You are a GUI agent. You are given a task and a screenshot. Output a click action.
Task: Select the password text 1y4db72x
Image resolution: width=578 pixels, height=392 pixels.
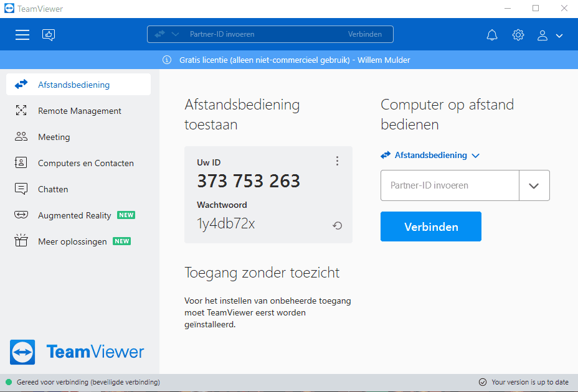(x=225, y=223)
